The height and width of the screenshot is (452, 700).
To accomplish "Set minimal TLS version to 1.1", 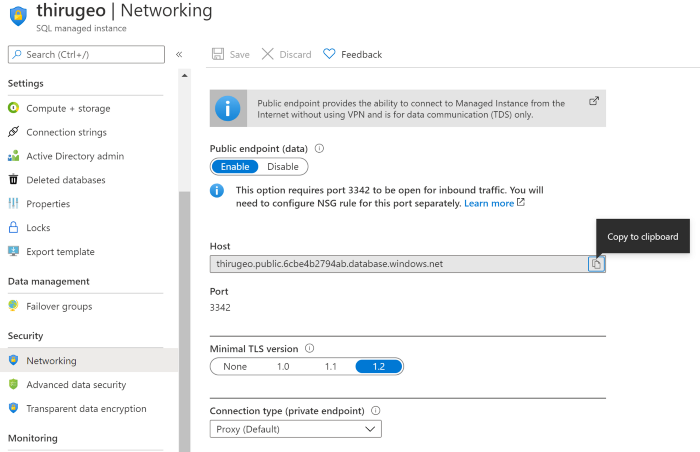I will [x=331, y=367].
